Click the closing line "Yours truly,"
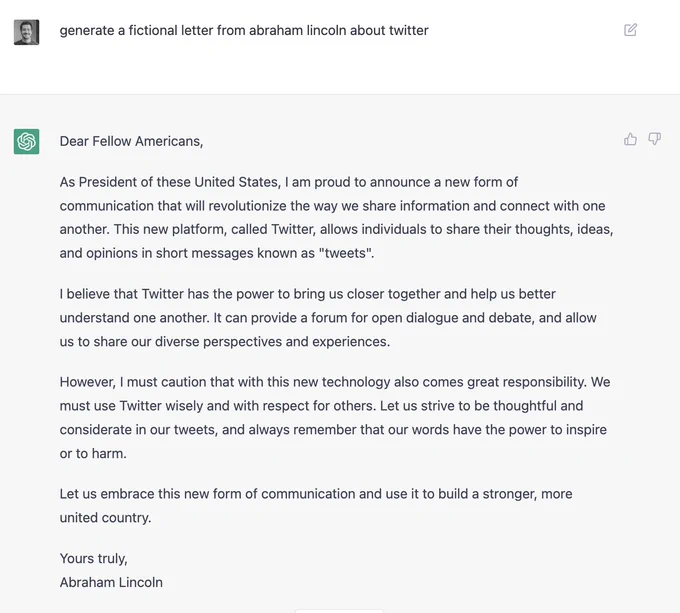 tap(94, 558)
